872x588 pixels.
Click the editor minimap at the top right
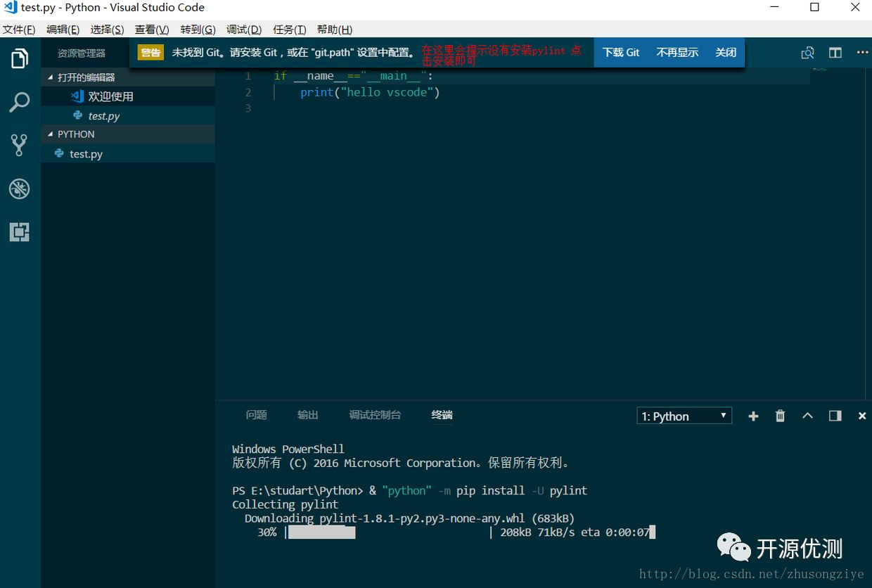point(820,69)
